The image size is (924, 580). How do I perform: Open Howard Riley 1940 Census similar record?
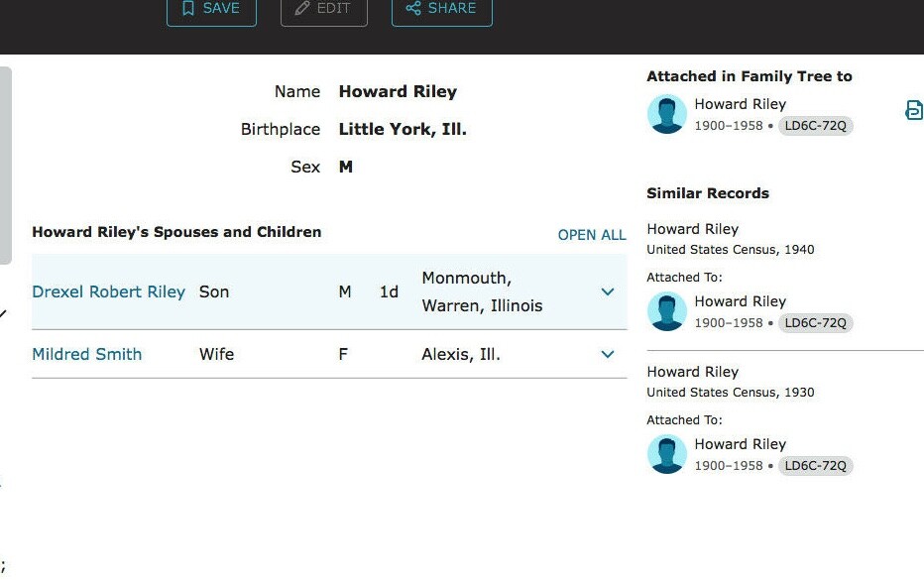pos(693,229)
